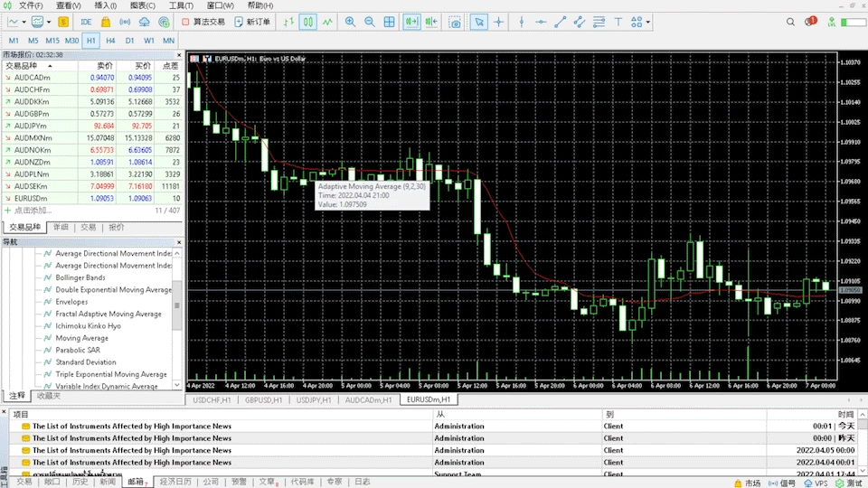Screen dimensions: 868x488
Task: Take a chart screenshot with camera icon
Action: (x=455, y=22)
